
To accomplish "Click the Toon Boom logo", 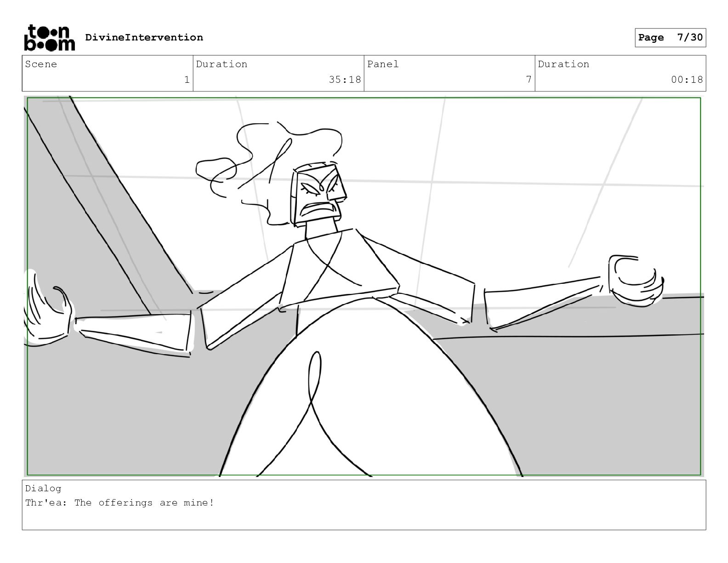I will coord(49,38).
